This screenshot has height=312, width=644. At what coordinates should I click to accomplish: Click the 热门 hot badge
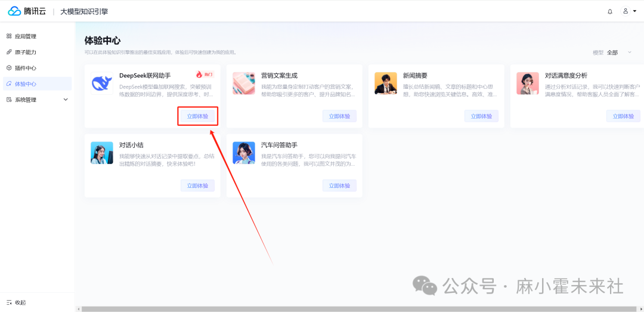pos(205,75)
